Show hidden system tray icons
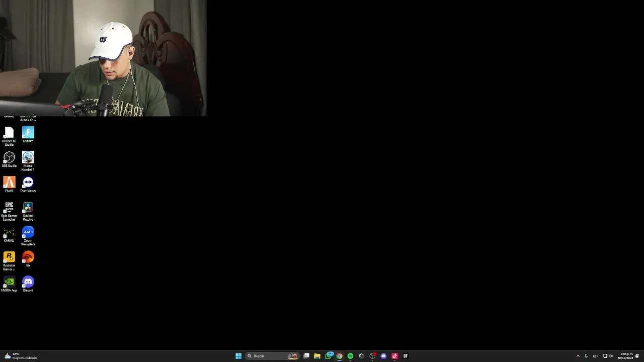The image size is (644, 362). pyautogui.click(x=578, y=356)
